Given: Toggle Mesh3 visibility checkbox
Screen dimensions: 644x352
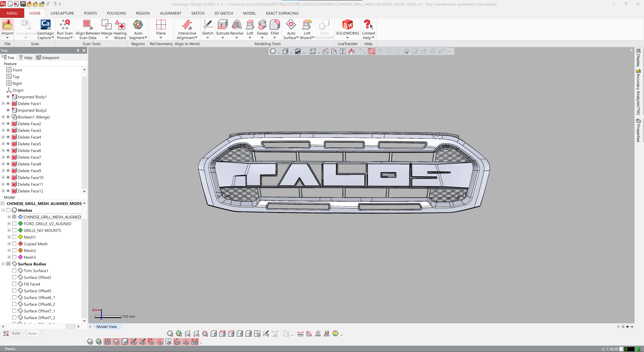Looking at the screenshot, I should [14, 257].
